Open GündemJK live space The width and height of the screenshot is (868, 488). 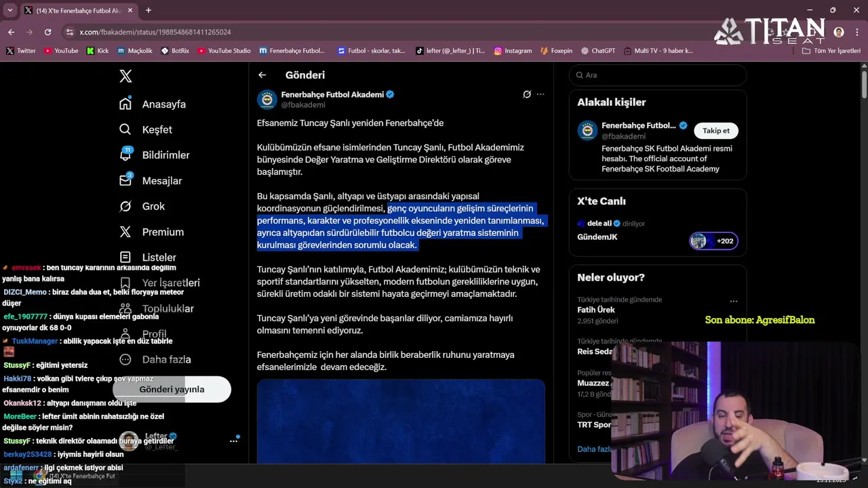click(597, 237)
